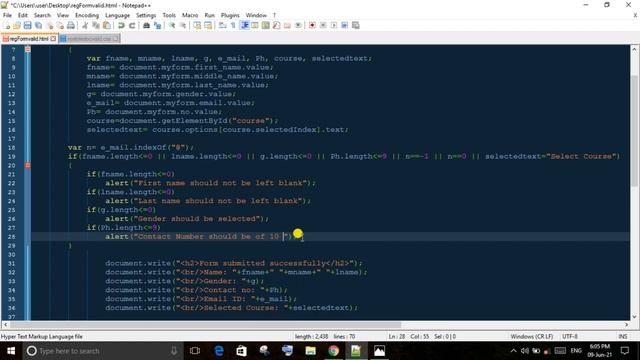640x360 pixels.
Task: Open the Document Map toolbar icon
Action: [x=266, y=26]
